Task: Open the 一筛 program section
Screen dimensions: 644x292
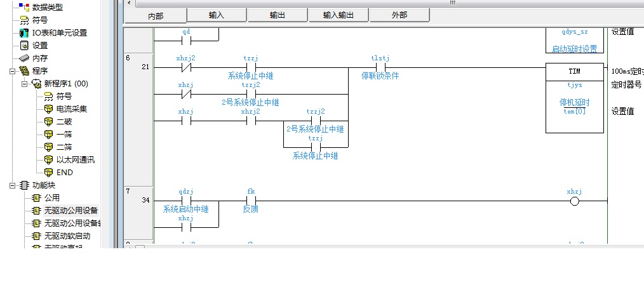Action: point(64,134)
